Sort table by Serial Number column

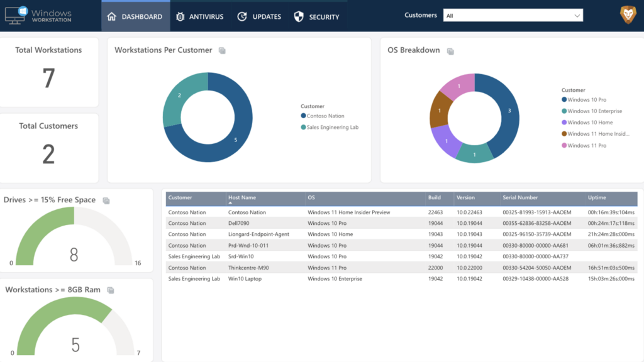(520, 197)
